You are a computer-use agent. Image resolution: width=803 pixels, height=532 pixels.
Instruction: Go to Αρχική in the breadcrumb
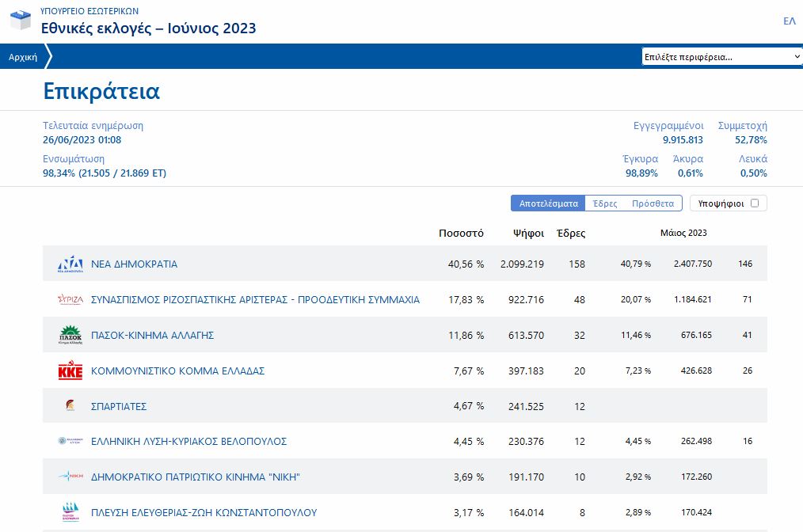pos(23,57)
